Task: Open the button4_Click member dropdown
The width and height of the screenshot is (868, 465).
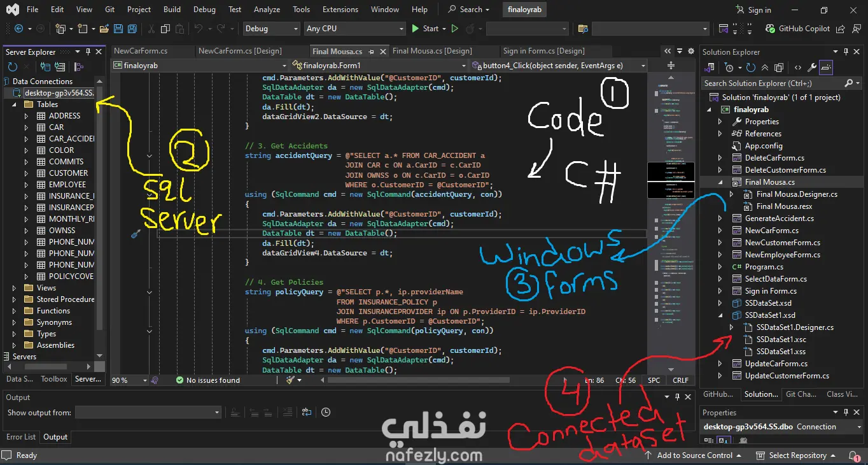Action: [x=559, y=66]
